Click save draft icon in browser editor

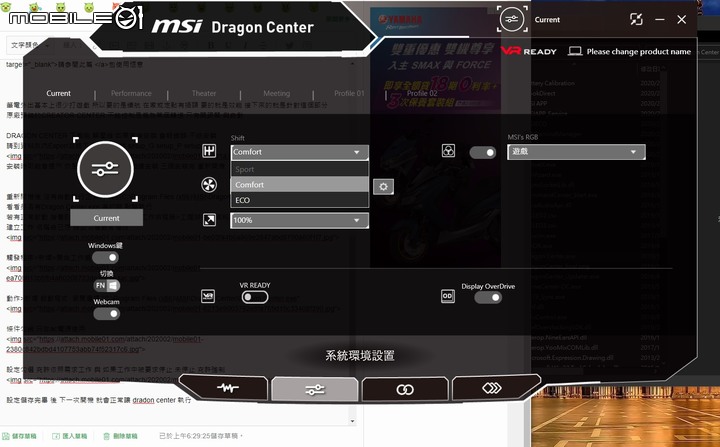6,436
